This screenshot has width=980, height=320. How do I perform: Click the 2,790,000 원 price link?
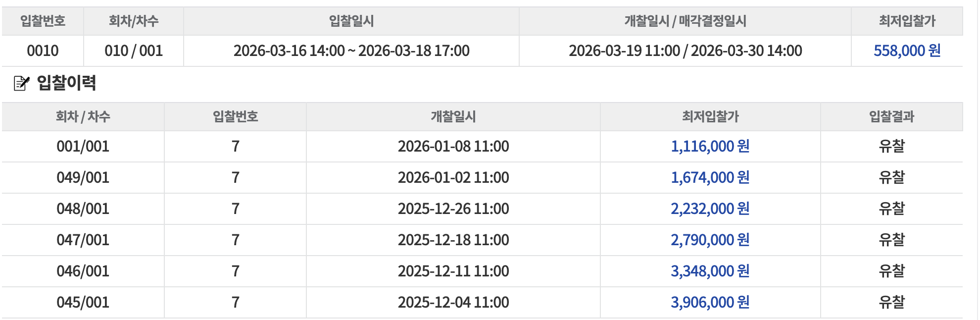[x=710, y=240]
